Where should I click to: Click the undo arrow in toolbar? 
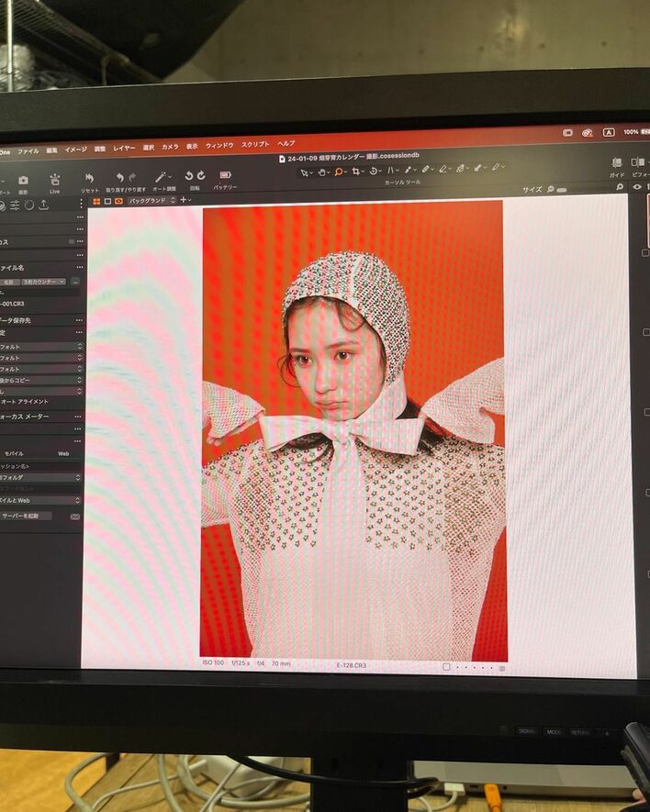(x=119, y=177)
